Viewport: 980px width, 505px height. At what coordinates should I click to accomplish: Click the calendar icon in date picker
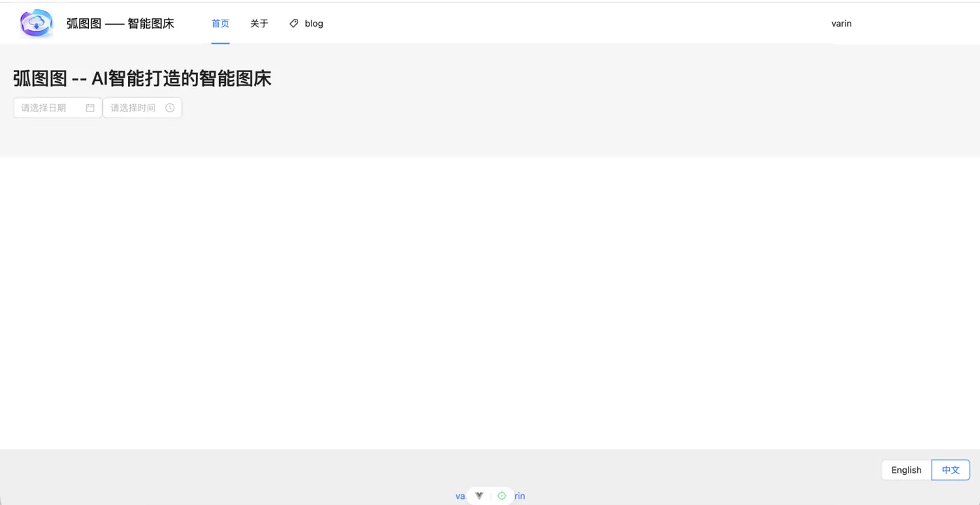point(90,108)
